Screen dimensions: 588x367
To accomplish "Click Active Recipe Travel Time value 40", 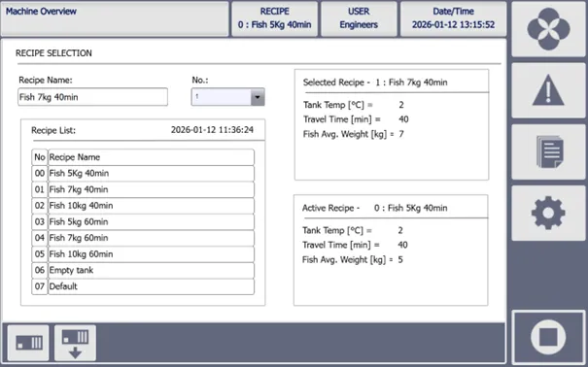I will [402, 245].
